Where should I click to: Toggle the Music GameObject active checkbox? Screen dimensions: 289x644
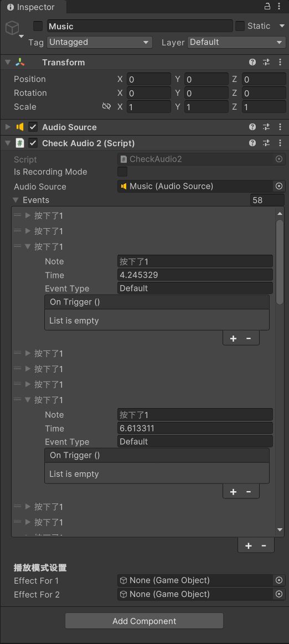(x=38, y=26)
